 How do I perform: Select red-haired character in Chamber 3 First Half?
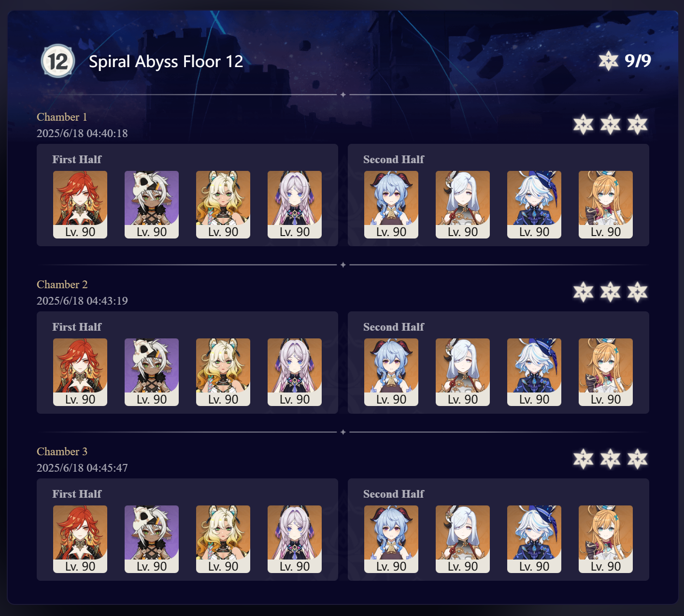point(80,539)
